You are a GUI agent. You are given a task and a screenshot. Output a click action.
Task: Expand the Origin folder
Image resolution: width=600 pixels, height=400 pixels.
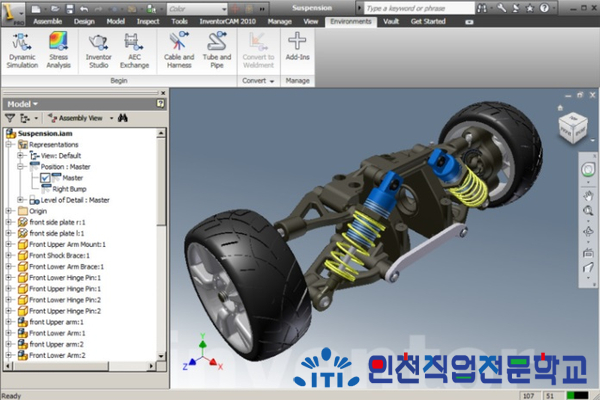coord(9,211)
